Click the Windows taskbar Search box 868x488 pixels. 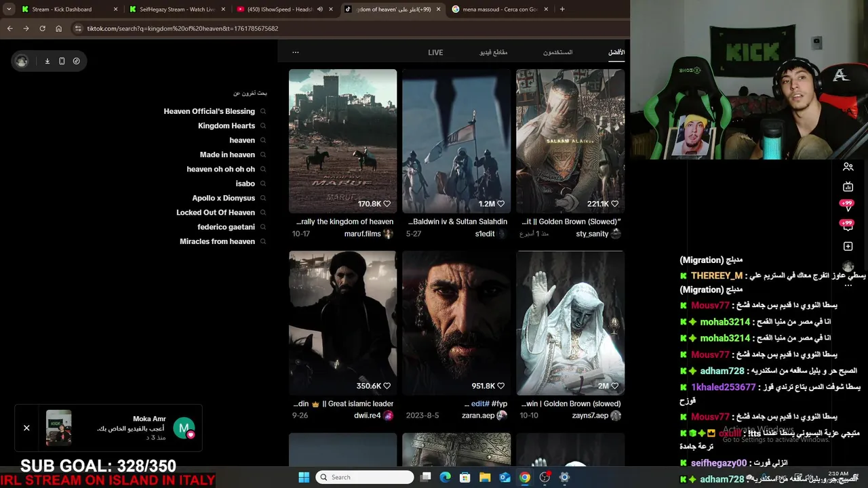365,477
